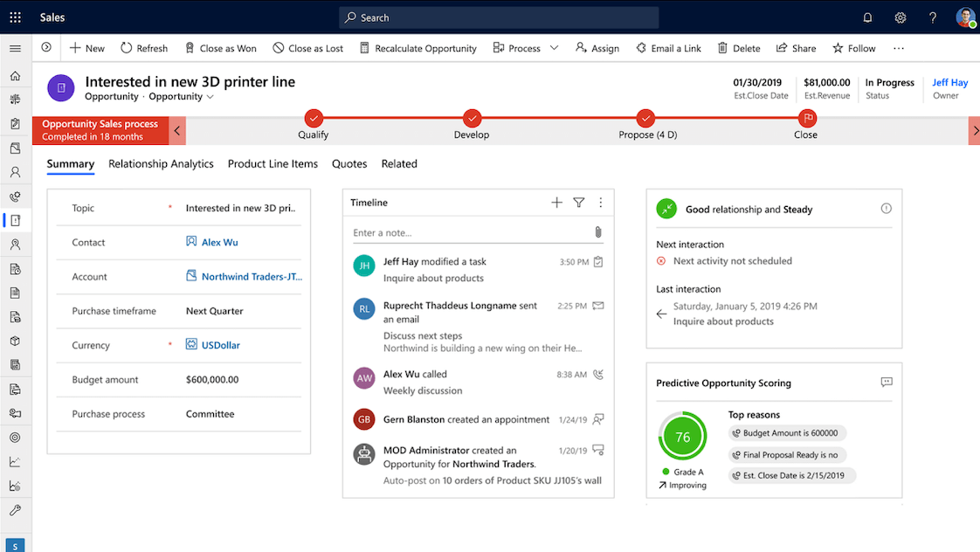Create a New record
The image size is (980, 552).
tap(86, 48)
